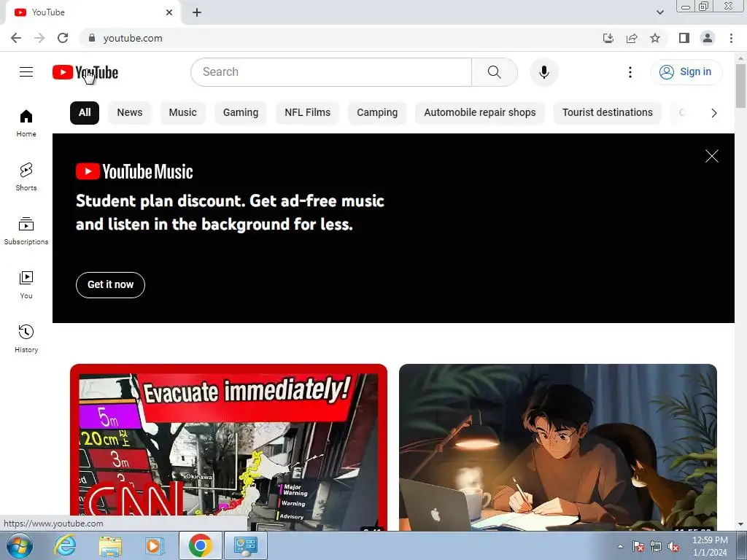This screenshot has width=747, height=560.
Task: Dismiss the YouTube Music banner
Action: (712, 156)
